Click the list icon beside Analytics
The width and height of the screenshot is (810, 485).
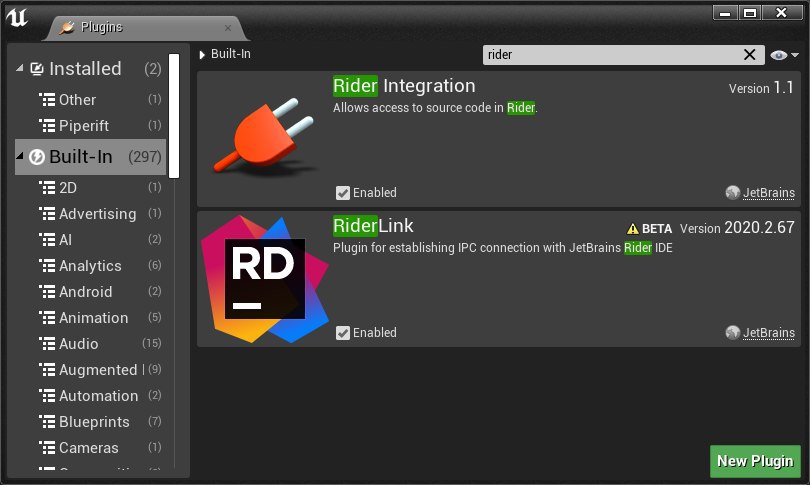click(47, 265)
